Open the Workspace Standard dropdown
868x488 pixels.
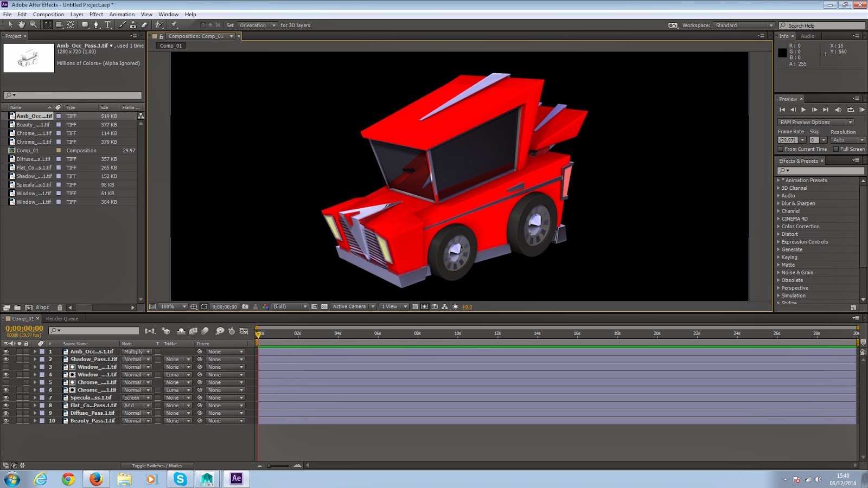[744, 25]
